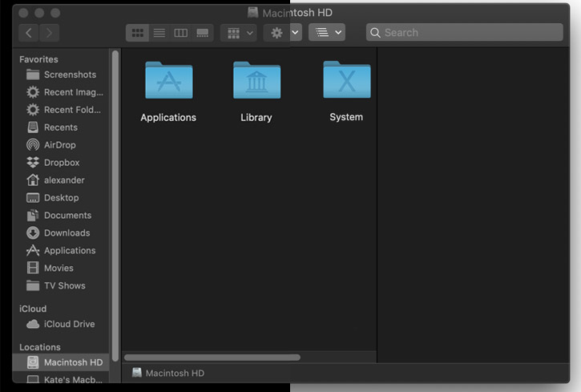581x392 pixels.
Task: Click the iCloud Drive cloud icon
Action: pyautogui.click(x=33, y=324)
